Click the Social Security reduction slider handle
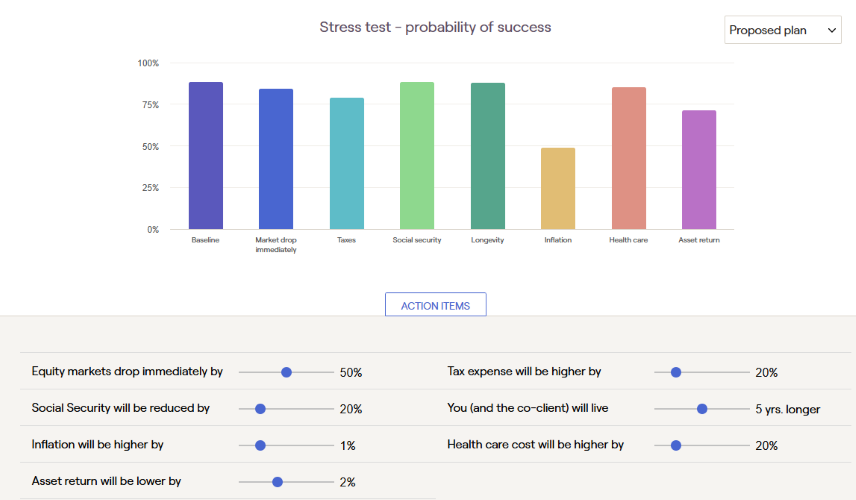 [x=260, y=409]
